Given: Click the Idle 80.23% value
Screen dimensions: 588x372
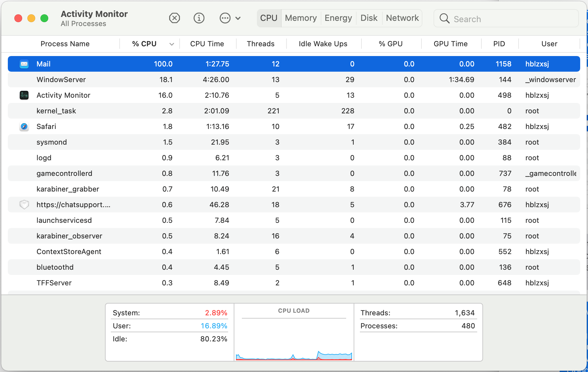Looking at the screenshot, I should 214,339.
